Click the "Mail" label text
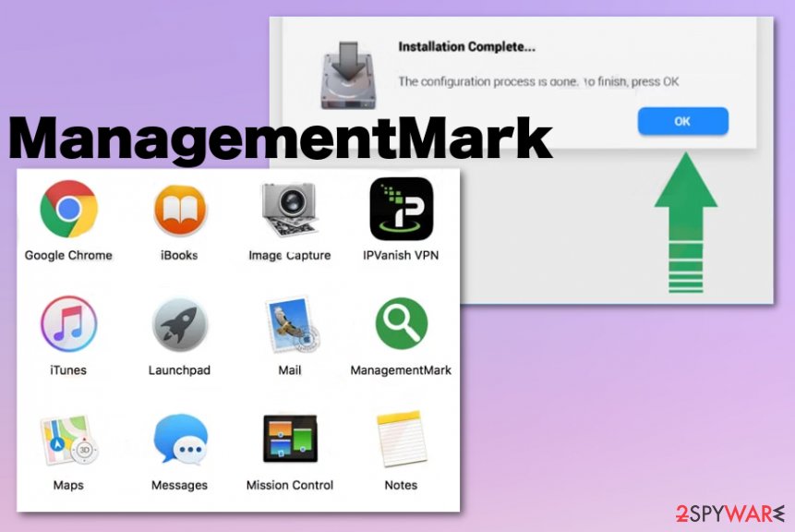795x532 pixels. (290, 370)
